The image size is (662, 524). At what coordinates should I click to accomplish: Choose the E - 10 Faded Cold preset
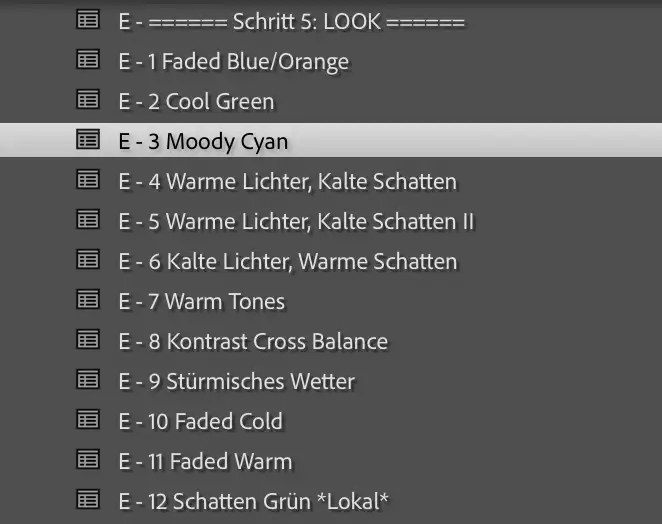pos(331,421)
